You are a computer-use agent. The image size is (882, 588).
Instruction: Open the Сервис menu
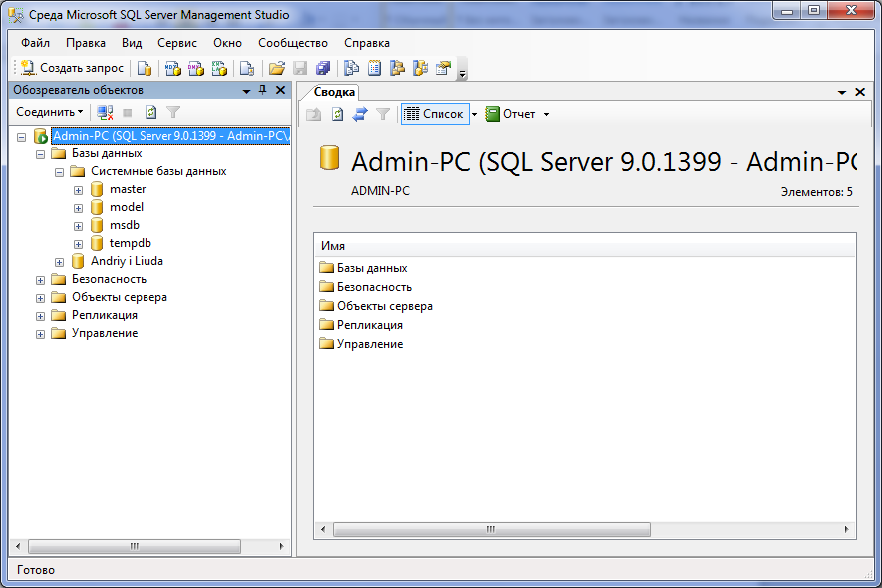point(177,43)
